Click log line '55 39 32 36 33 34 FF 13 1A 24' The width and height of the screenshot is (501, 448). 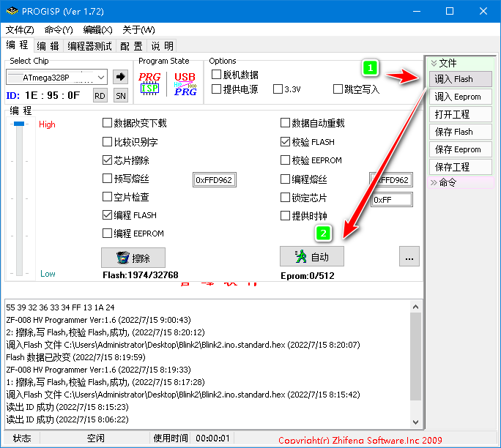point(60,307)
